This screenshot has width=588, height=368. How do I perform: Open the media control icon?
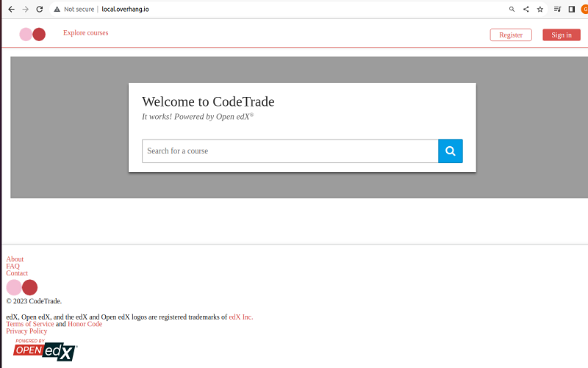tap(558, 10)
